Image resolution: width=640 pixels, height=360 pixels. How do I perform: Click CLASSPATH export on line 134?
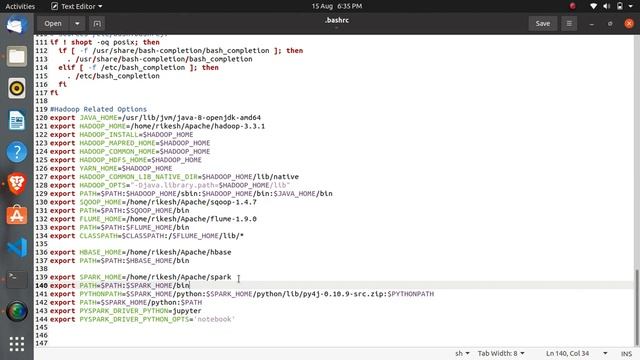(147, 236)
